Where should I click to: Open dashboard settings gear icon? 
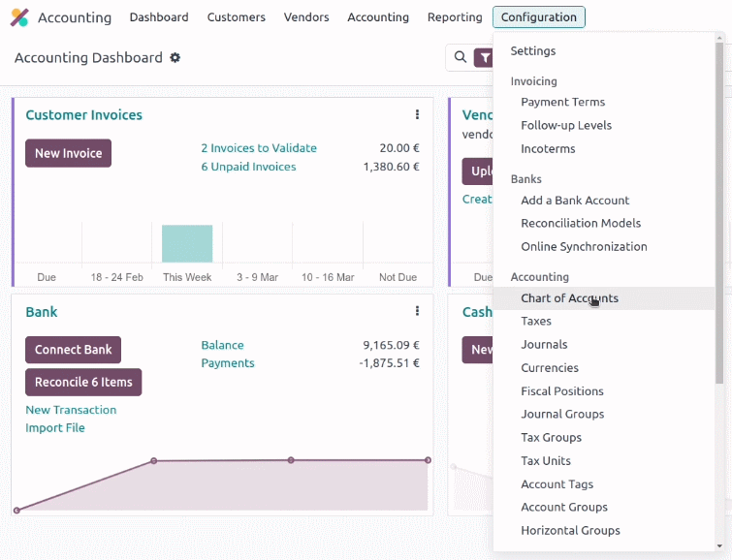[175, 57]
